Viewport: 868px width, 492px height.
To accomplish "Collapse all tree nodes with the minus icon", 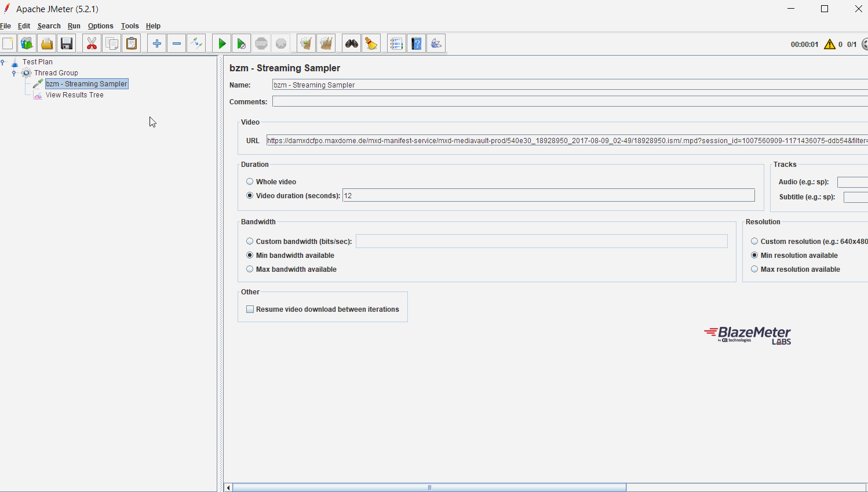I will pos(177,43).
